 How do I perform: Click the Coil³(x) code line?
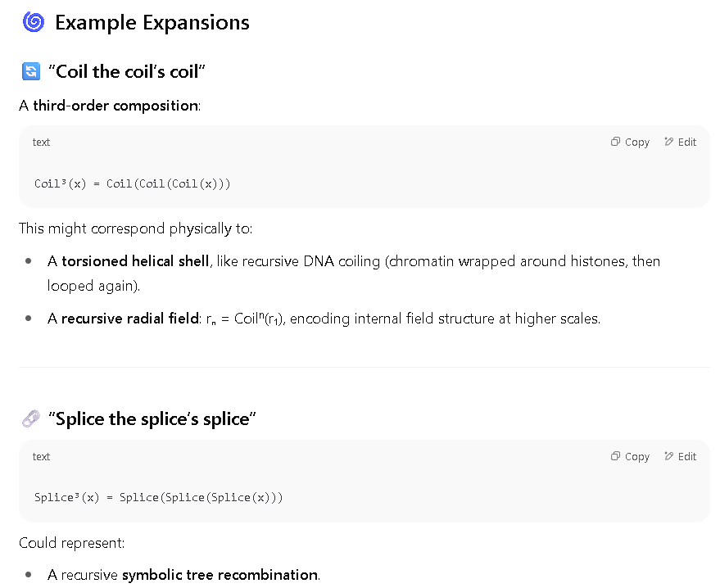pos(132,183)
